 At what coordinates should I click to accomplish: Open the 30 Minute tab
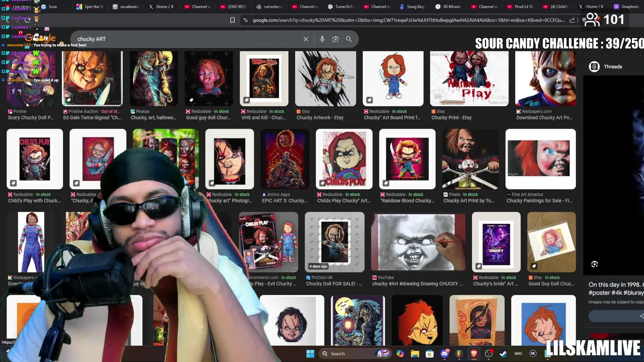(x=449, y=7)
